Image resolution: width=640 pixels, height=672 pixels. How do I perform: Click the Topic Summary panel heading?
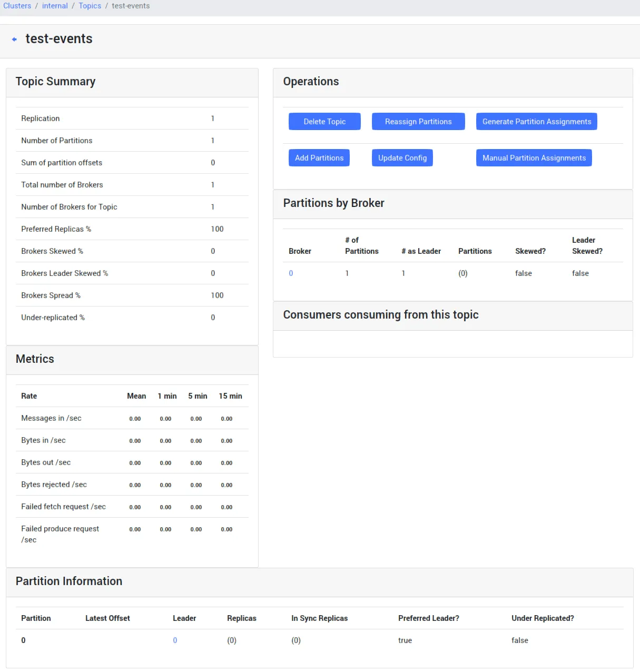point(56,82)
